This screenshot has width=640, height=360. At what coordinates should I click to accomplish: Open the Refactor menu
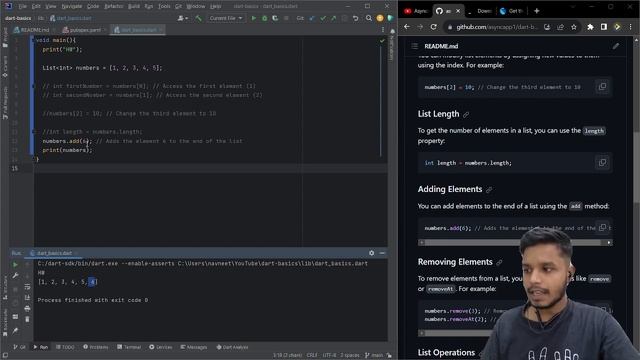[x=113, y=6]
